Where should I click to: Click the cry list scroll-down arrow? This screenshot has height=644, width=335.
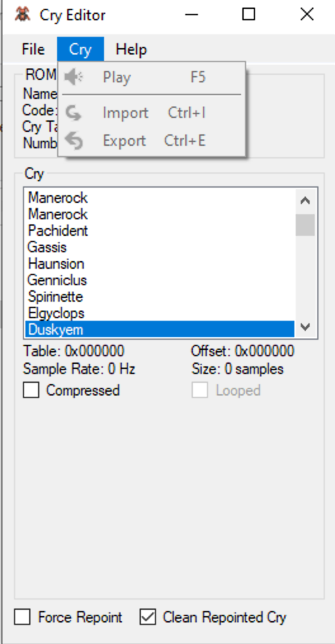click(305, 326)
